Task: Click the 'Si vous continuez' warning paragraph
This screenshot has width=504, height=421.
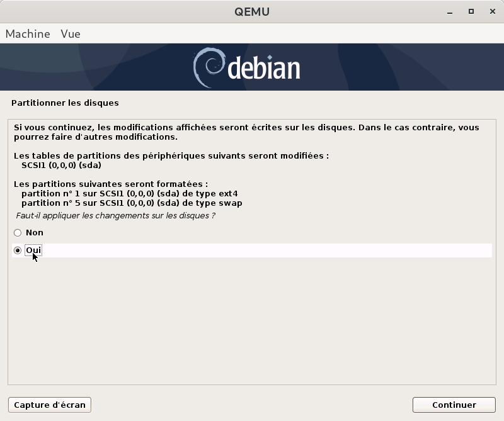Action: click(x=246, y=132)
